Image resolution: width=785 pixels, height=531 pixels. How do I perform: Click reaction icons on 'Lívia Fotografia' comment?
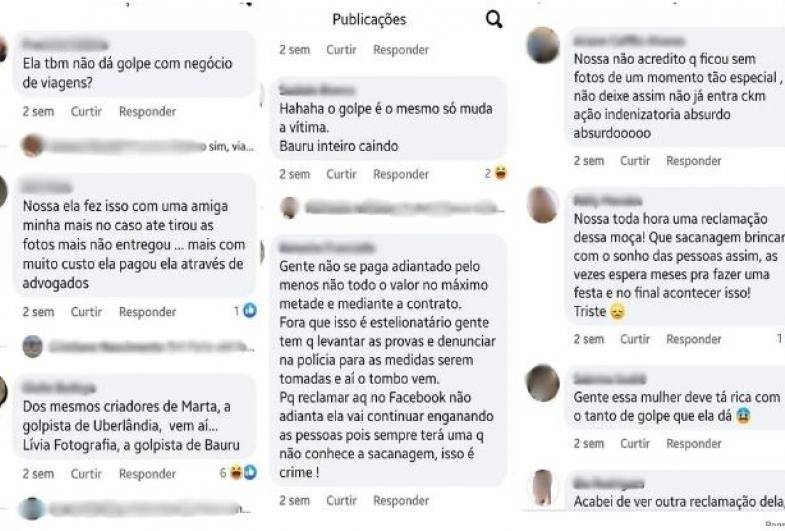point(243,472)
